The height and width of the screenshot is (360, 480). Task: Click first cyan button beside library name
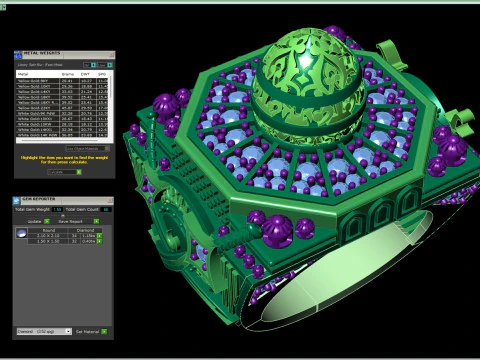pyautogui.click(x=94, y=65)
